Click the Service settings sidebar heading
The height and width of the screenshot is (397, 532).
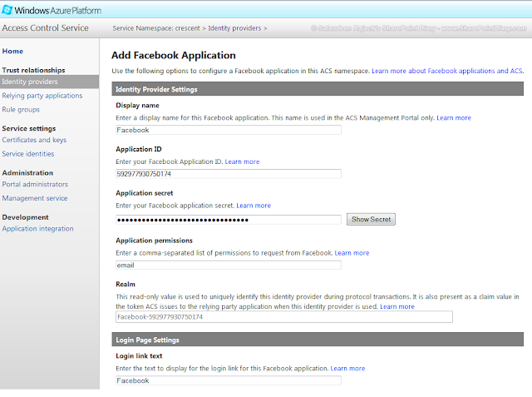tap(29, 129)
